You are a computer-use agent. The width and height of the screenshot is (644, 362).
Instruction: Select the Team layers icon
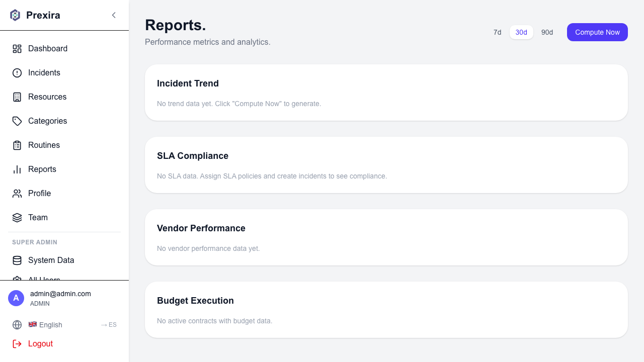[x=17, y=217]
